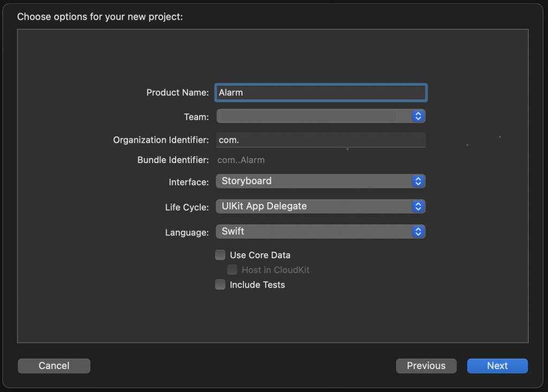Enable the Use Core Data checkbox

(x=220, y=255)
